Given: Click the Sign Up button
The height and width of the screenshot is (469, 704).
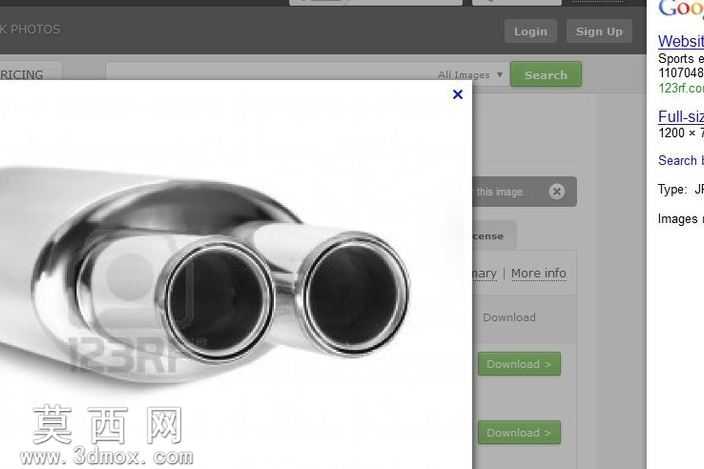Looking at the screenshot, I should [599, 31].
